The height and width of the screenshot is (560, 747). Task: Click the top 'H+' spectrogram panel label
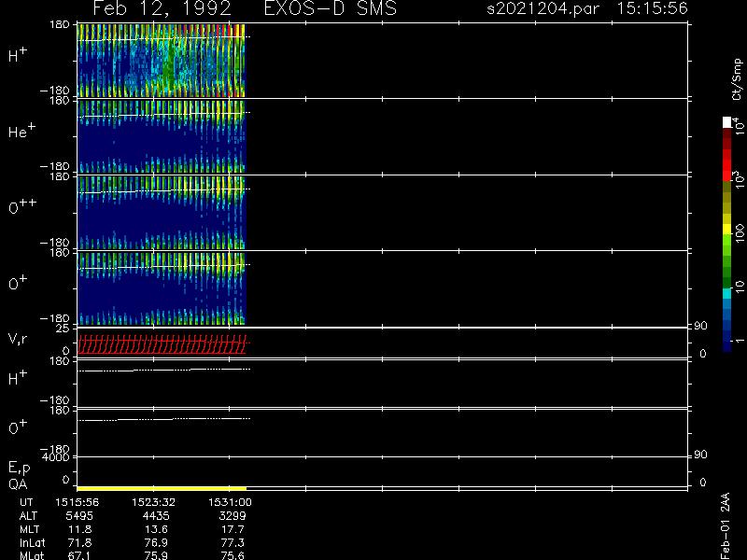[x=18, y=55]
